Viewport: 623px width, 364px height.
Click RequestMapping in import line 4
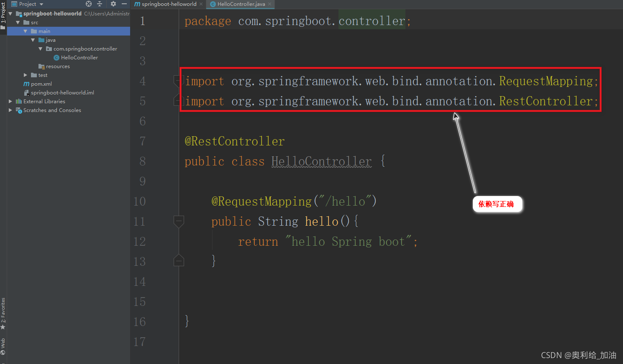click(546, 81)
